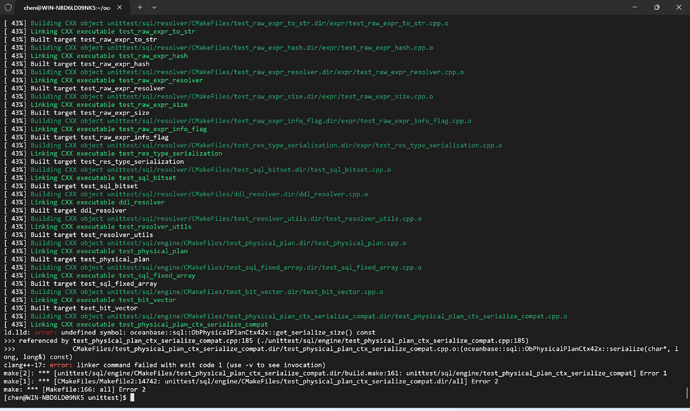Open the new tab profile dropdown arrow
Viewport: 690px width, 411px height.
(154, 7)
